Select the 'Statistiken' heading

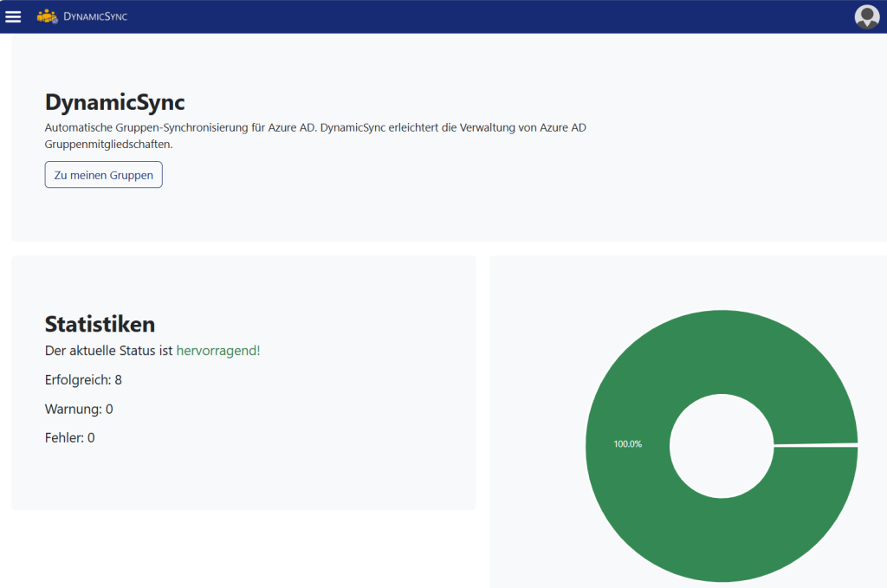click(x=100, y=324)
